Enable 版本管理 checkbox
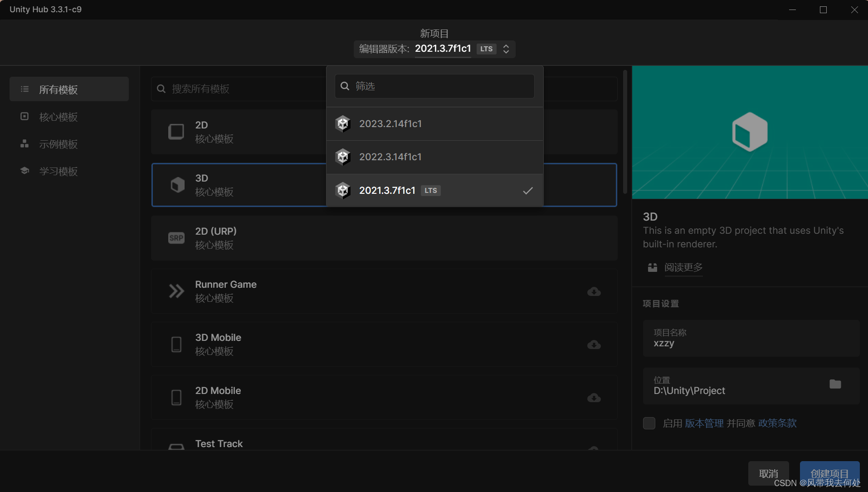Image resolution: width=868 pixels, height=492 pixels. 649,423
